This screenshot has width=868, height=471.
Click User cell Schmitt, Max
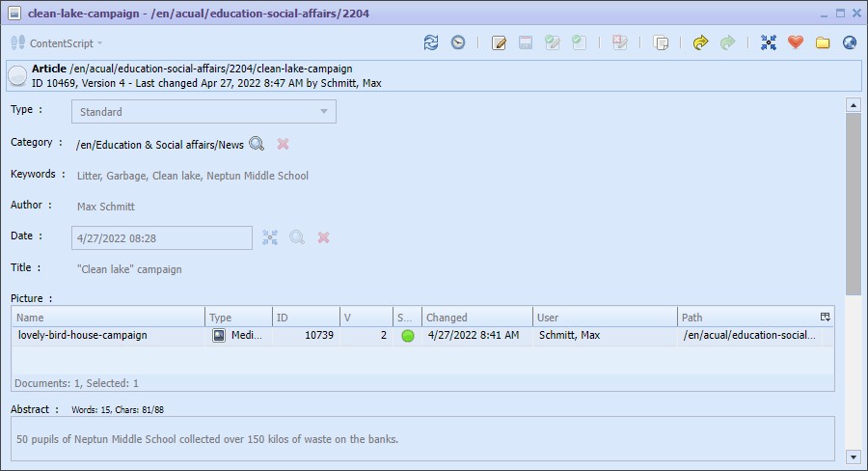(570, 335)
